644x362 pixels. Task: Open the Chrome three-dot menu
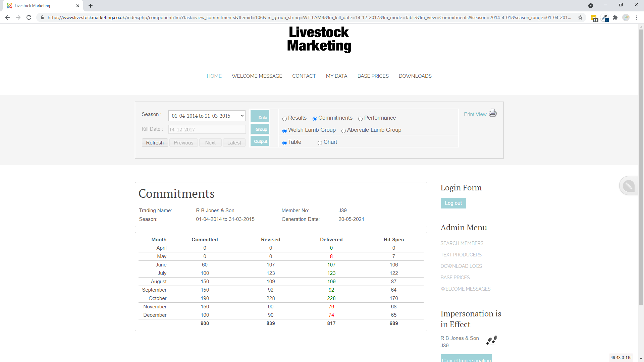[637, 18]
